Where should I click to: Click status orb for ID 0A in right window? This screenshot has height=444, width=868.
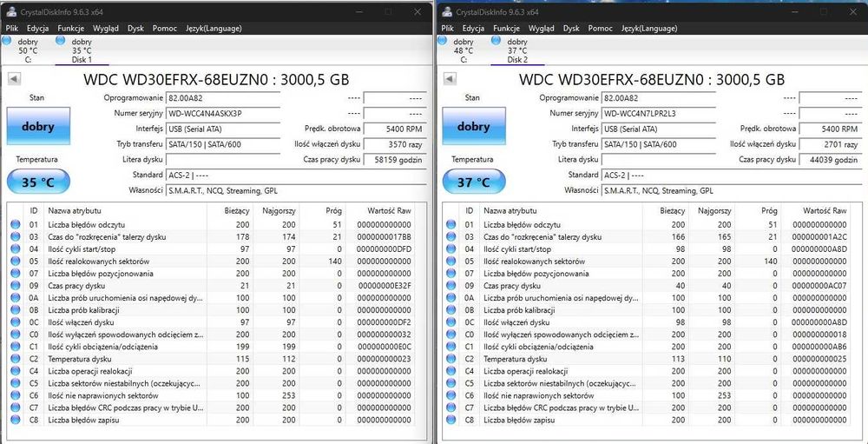[x=451, y=298]
